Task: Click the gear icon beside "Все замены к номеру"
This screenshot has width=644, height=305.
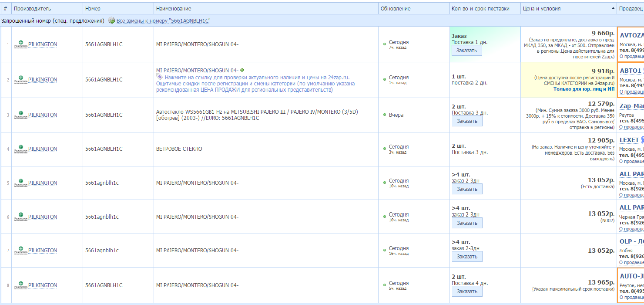Action: click(111, 20)
